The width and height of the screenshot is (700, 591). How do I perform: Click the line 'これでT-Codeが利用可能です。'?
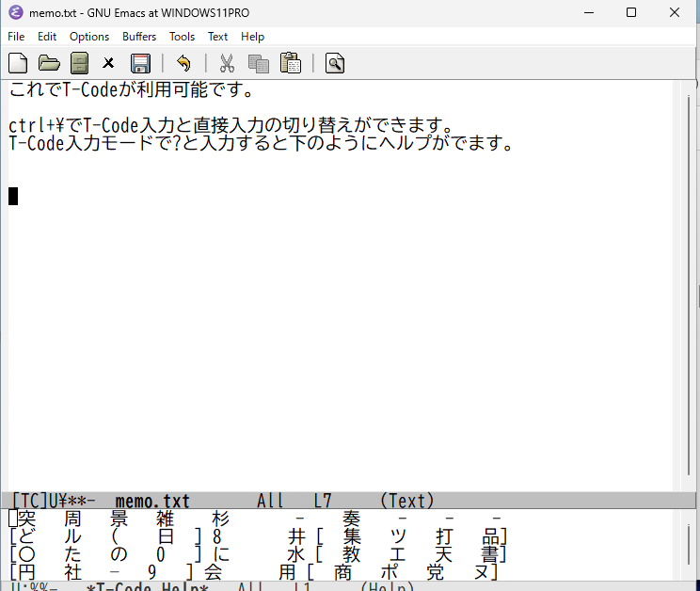click(132, 89)
